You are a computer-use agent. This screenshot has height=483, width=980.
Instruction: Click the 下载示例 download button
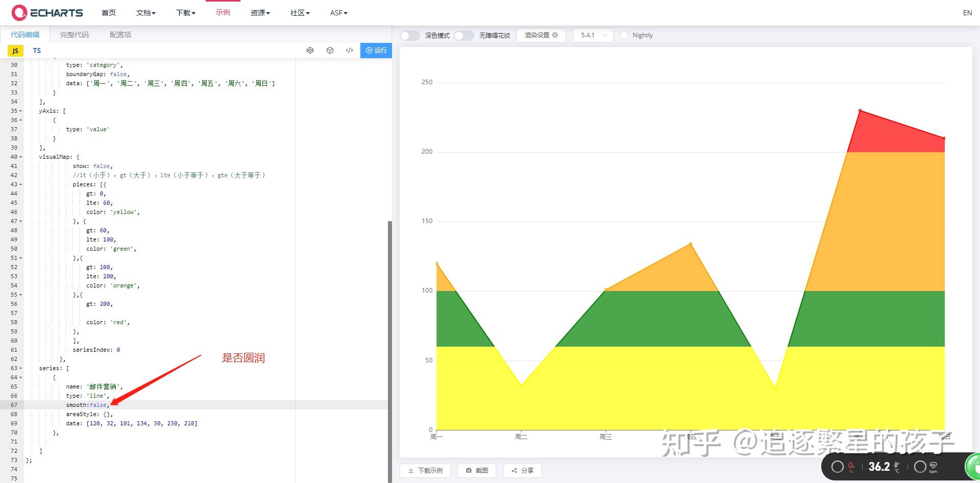[x=425, y=470]
